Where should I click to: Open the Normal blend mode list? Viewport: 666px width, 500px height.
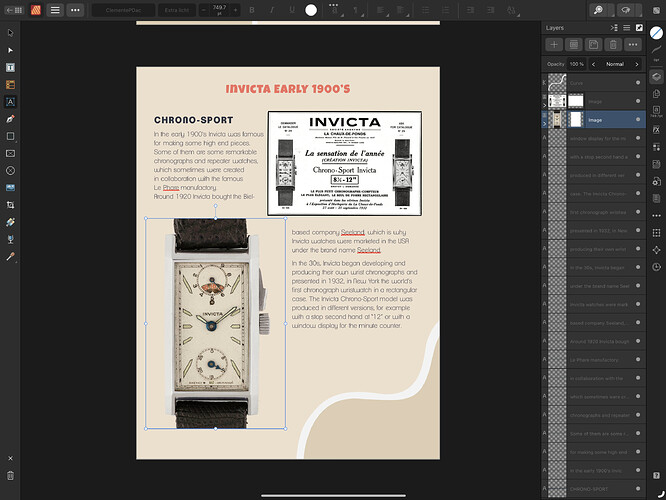tap(615, 64)
